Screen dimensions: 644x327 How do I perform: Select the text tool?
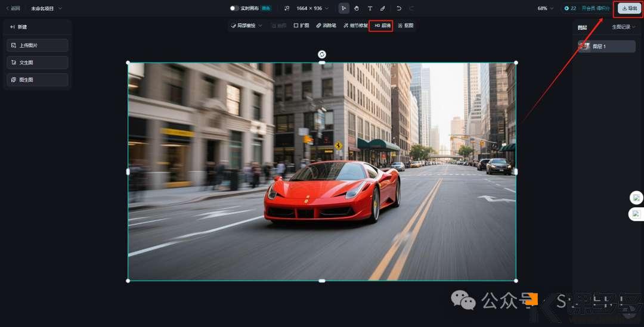click(x=370, y=8)
